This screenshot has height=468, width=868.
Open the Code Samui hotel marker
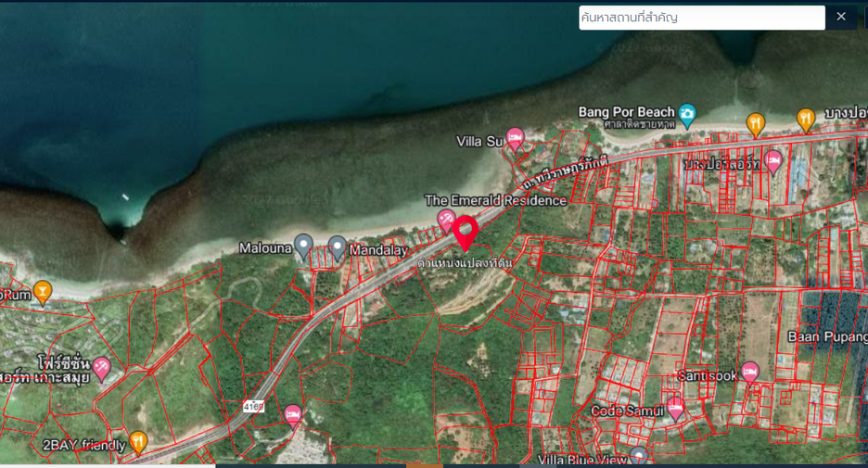click(x=675, y=409)
